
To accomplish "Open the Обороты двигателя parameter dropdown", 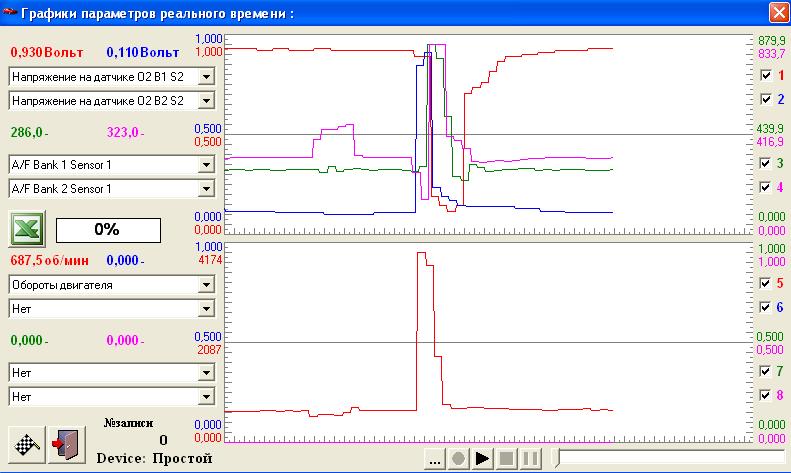I will coord(206,285).
